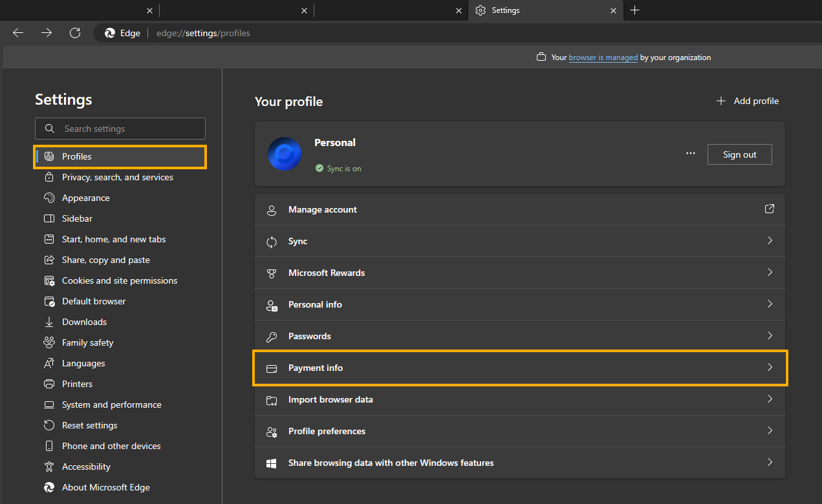Click the Import browser data label
Screen dimensions: 822x504
tap(330, 399)
